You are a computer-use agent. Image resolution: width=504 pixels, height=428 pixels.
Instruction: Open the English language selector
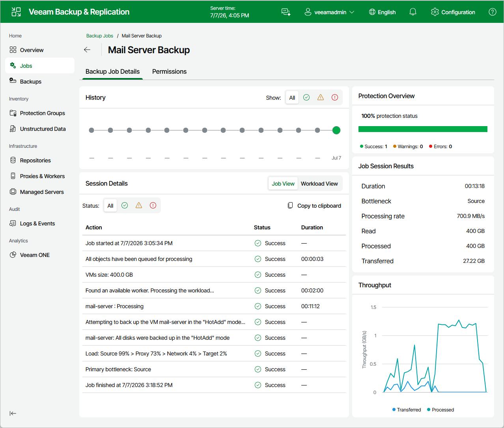[383, 12]
